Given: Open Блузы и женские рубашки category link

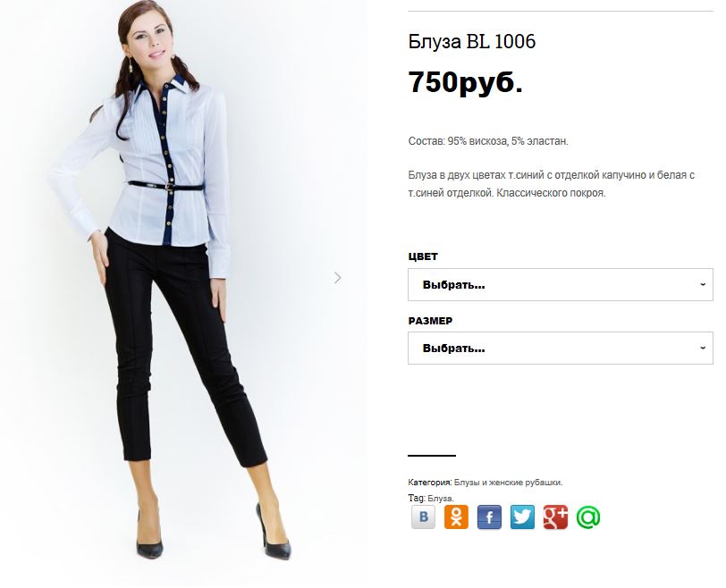Looking at the screenshot, I should [x=507, y=483].
